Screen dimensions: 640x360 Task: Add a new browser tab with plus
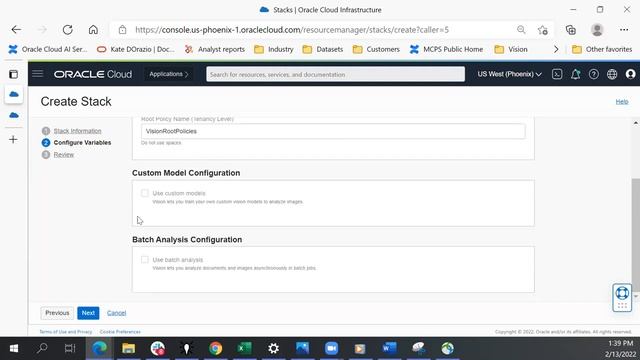coord(13,140)
